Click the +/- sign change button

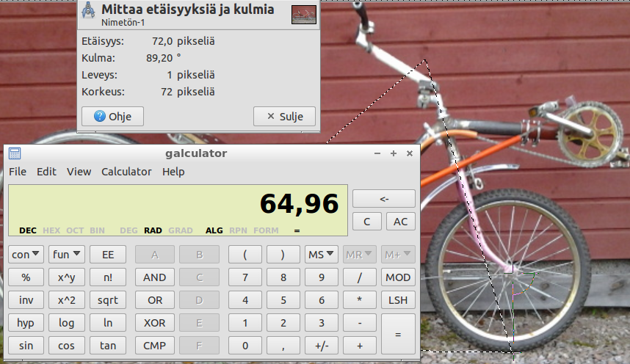(x=322, y=346)
